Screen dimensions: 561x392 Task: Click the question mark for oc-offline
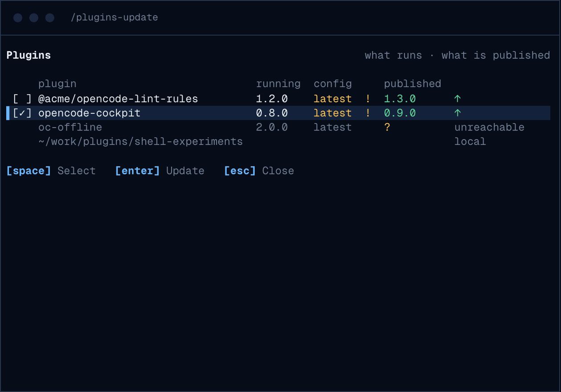pyautogui.click(x=387, y=127)
